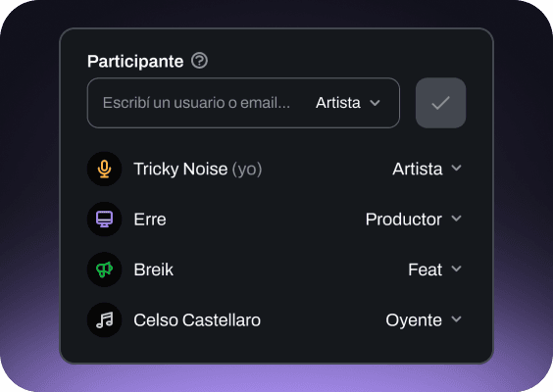553x392 pixels.
Task: Open the Artista role dropdown for Tricky Noise
Action: point(427,169)
